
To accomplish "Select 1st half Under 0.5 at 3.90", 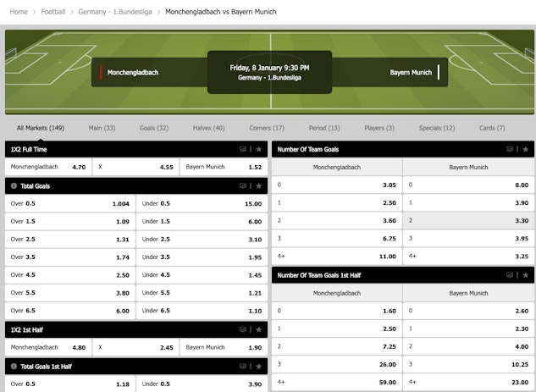I will [x=202, y=384].
